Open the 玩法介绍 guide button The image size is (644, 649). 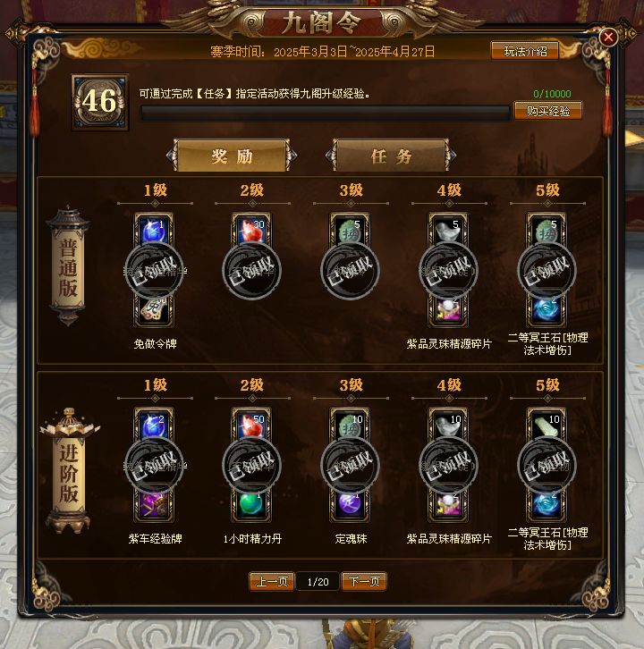[525, 51]
